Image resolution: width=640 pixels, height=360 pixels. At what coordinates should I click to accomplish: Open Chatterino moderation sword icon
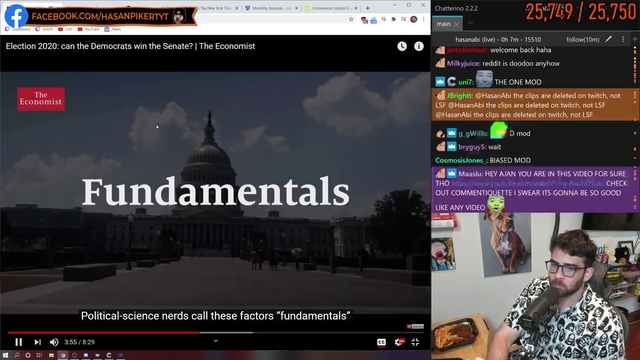pyautogui.click(x=609, y=39)
